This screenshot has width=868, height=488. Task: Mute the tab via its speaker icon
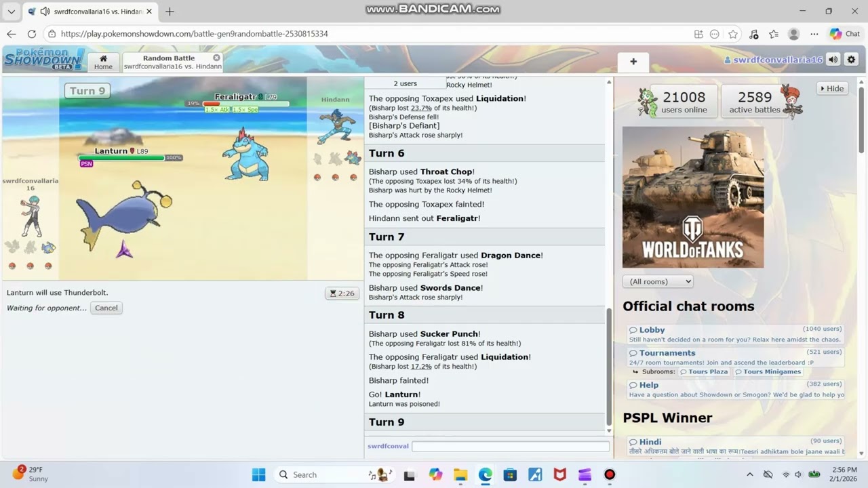tap(45, 12)
